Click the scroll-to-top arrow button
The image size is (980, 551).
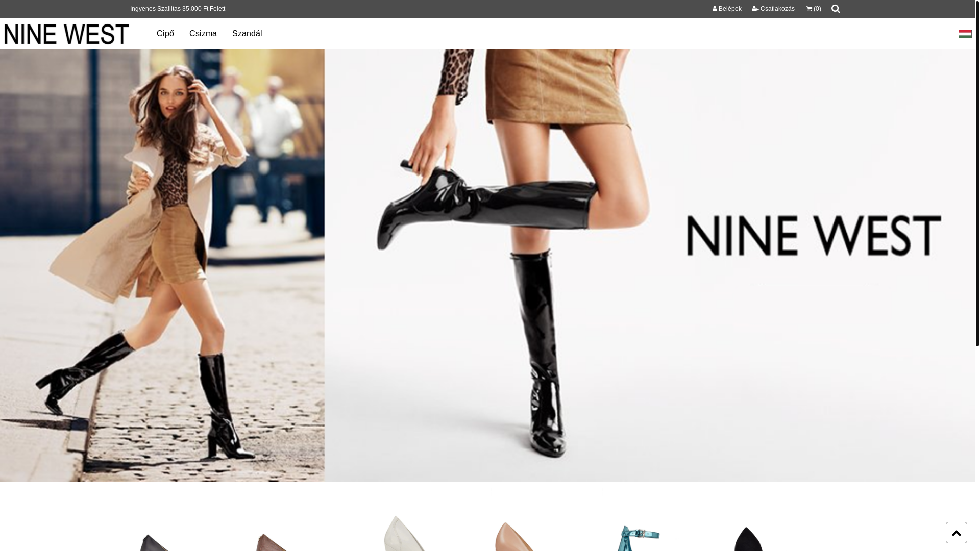pos(956,532)
